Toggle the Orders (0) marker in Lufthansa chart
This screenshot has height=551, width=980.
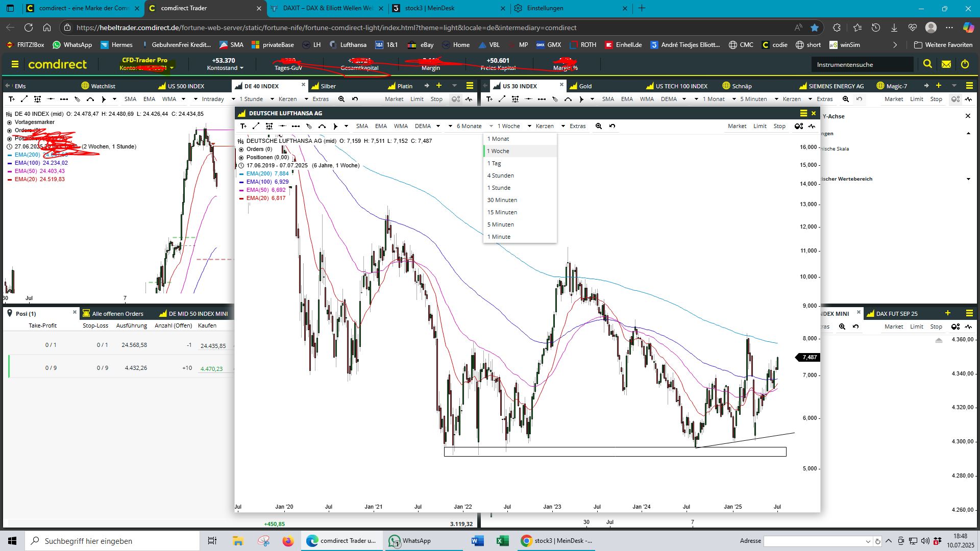(x=241, y=149)
